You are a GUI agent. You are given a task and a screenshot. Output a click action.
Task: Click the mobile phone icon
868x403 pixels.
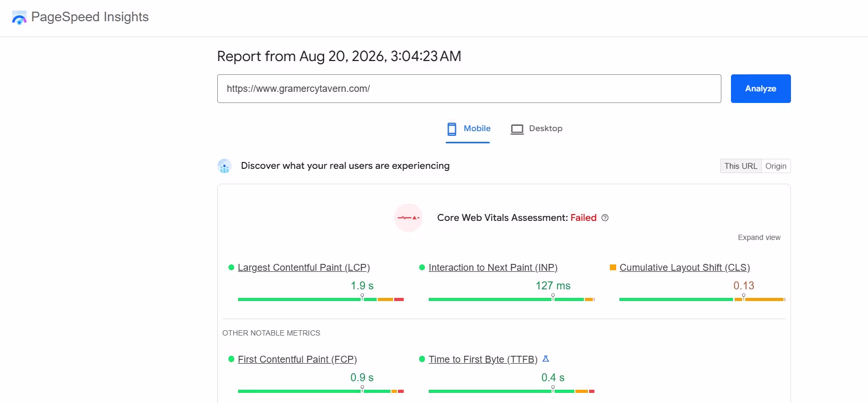(452, 129)
